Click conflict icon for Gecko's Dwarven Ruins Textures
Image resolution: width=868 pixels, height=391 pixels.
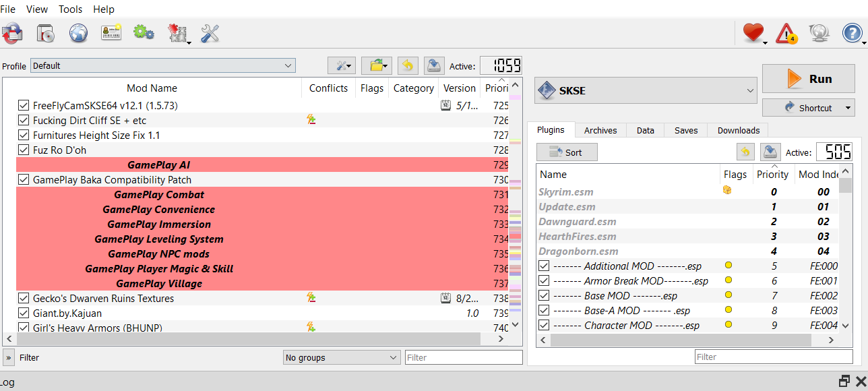pos(311,298)
